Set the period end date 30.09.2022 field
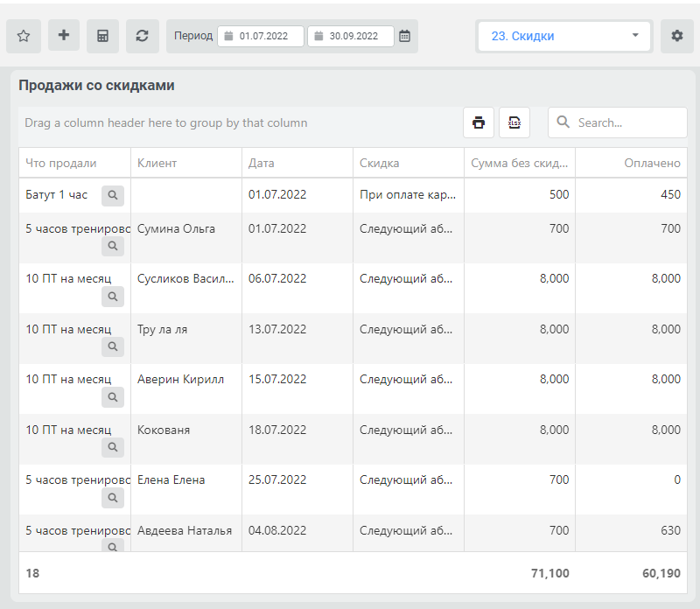Image resolution: width=700 pixels, height=609 pixels. (x=351, y=36)
